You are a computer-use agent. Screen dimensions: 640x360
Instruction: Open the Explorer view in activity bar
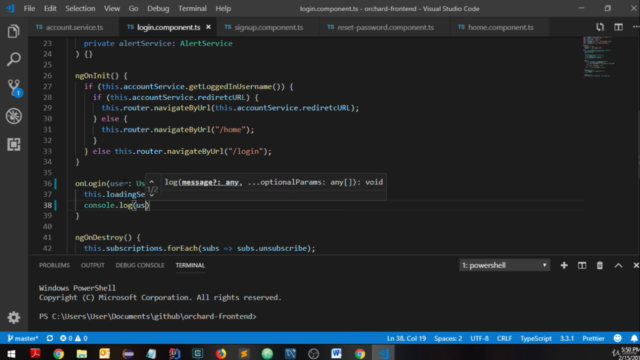(13, 31)
